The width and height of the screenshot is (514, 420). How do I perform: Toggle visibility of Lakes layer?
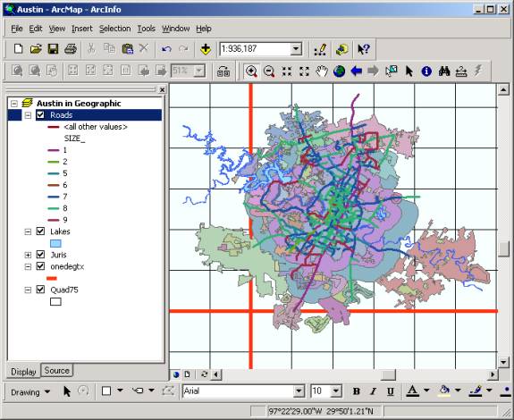[x=40, y=231]
